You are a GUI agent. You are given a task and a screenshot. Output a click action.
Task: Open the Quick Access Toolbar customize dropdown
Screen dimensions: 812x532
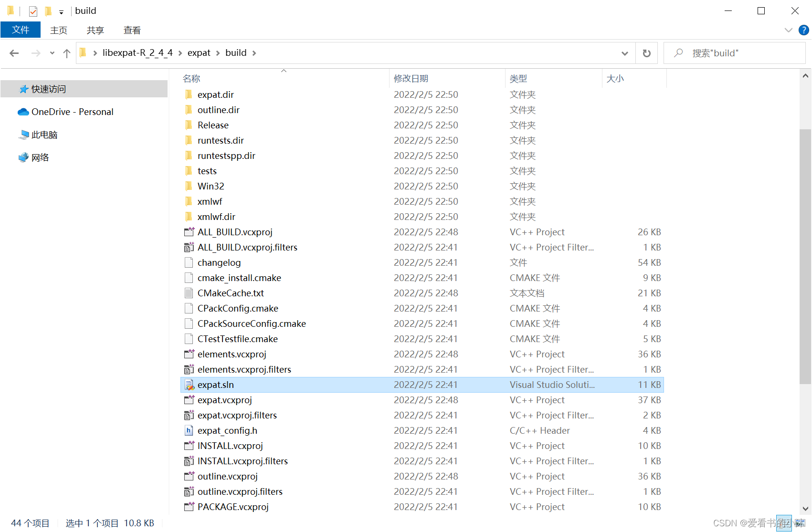[x=61, y=12]
